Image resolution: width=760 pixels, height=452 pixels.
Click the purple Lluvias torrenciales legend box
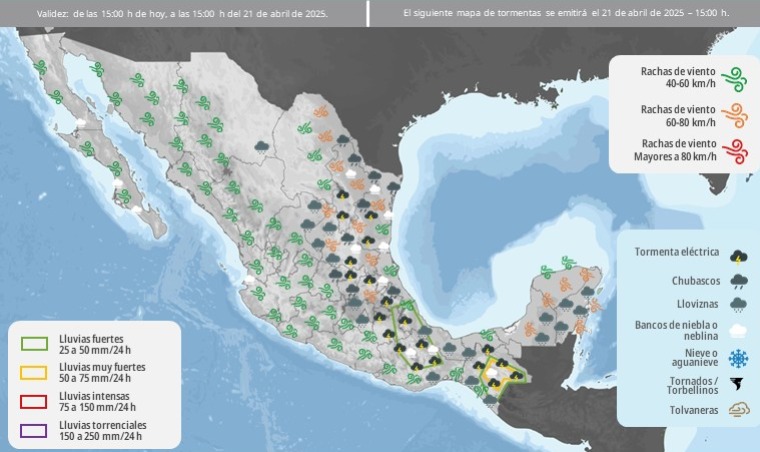click(x=34, y=431)
